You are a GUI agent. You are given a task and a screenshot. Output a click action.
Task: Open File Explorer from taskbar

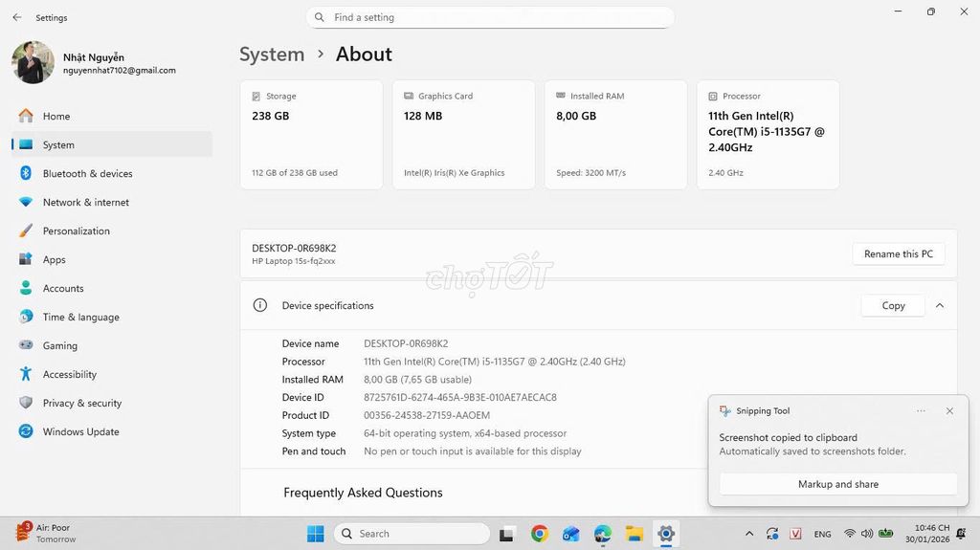635,534
